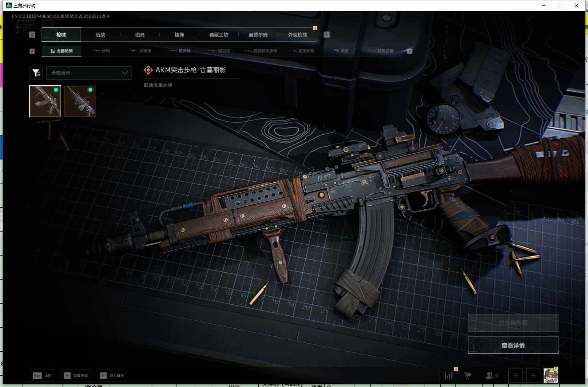Click the weapon name AKM突击步枪-古墓丽影
Viewport: 588px width, 387px height.
191,70
